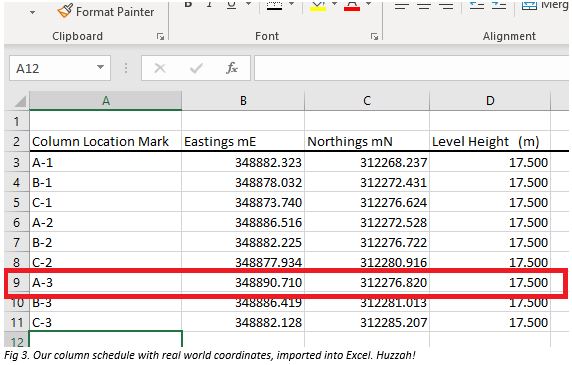
Task: Click inside the formula bar input area
Action: tap(412, 68)
